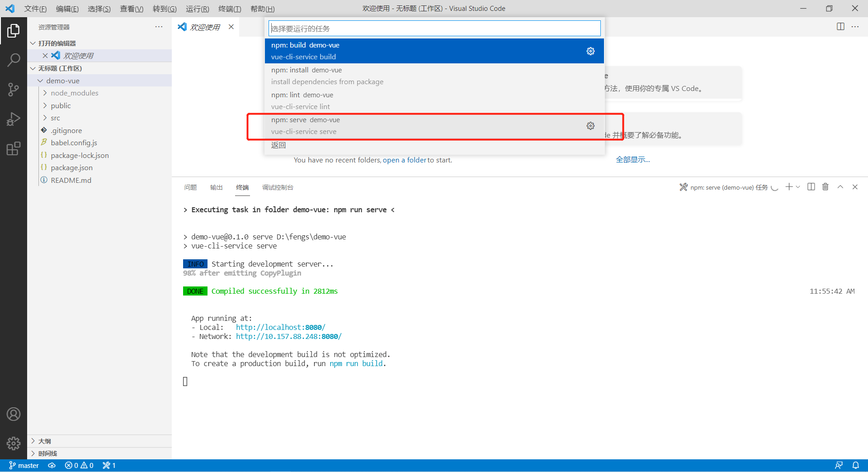Open the Explorer view in activity bar
Image resolution: width=868 pixels, height=472 pixels.
[x=14, y=31]
